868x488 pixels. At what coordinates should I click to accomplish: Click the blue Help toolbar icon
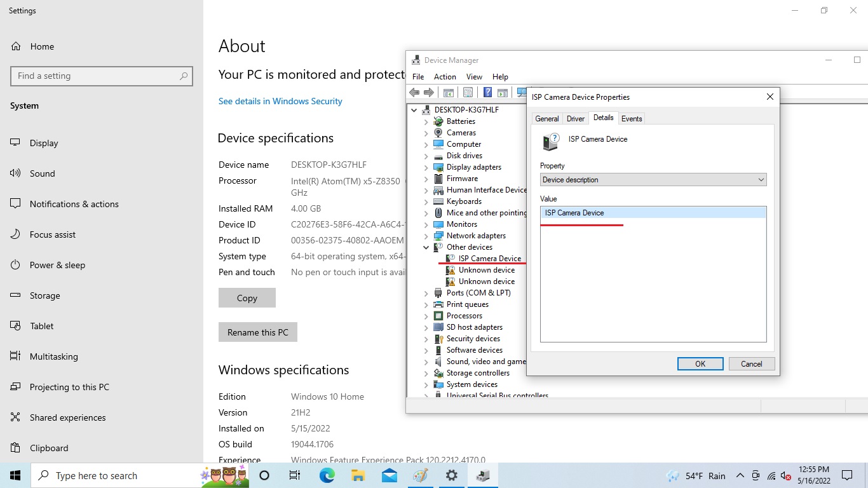pos(487,92)
